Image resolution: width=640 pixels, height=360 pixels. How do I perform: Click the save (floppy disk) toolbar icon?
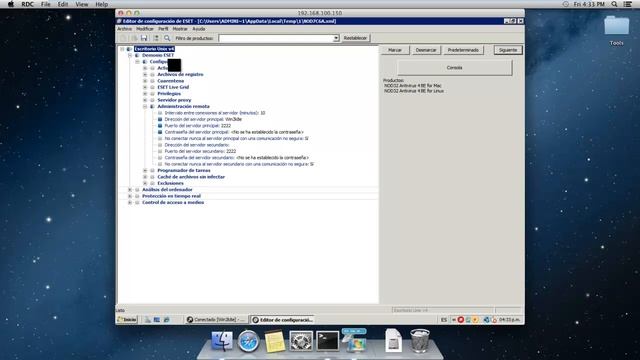(x=144, y=38)
